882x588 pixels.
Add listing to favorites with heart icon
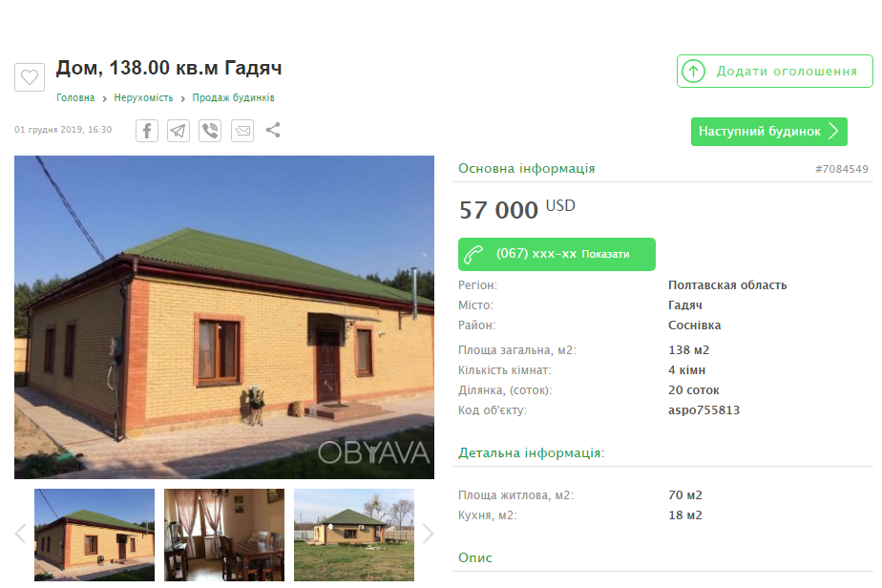(30, 76)
